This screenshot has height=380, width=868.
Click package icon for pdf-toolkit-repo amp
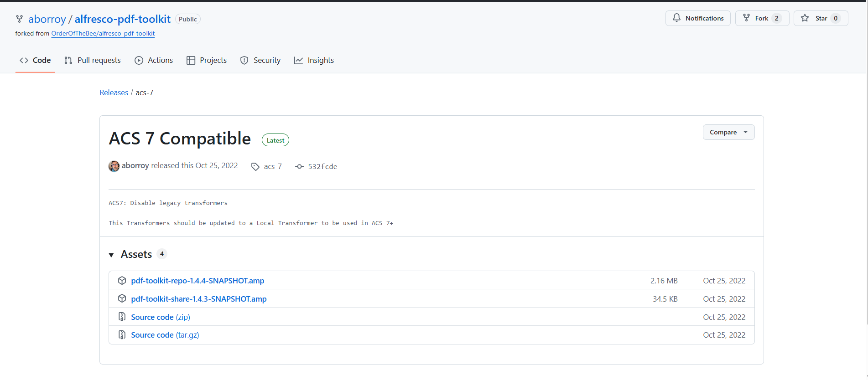[122, 280]
